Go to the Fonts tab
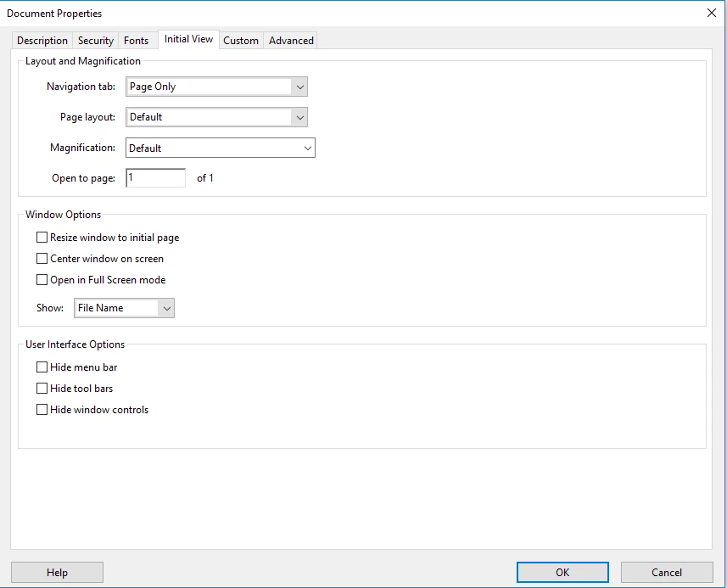This screenshot has width=727, height=588. tap(136, 41)
